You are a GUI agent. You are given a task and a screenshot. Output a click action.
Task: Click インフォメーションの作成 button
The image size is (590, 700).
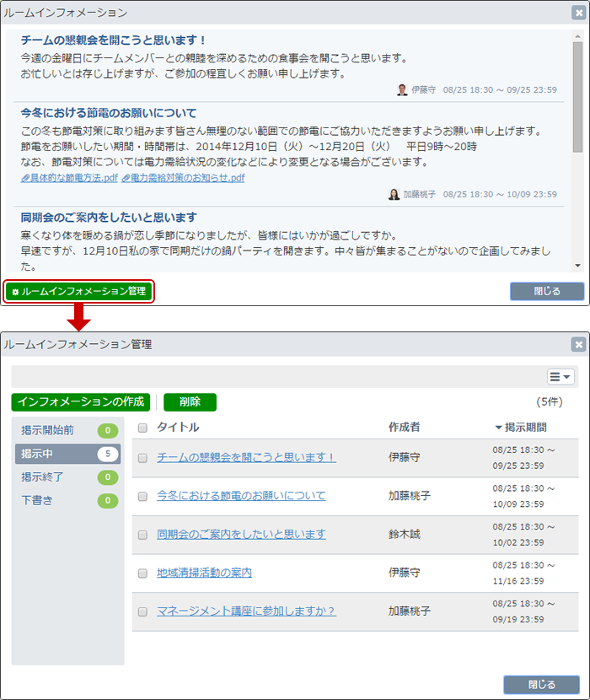pyautogui.click(x=81, y=401)
